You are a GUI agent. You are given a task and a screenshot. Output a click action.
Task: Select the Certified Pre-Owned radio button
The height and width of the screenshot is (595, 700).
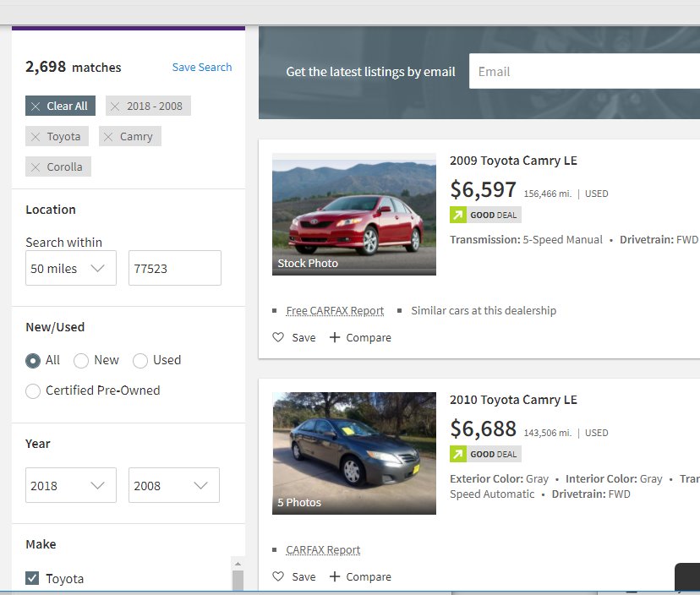[x=33, y=390]
